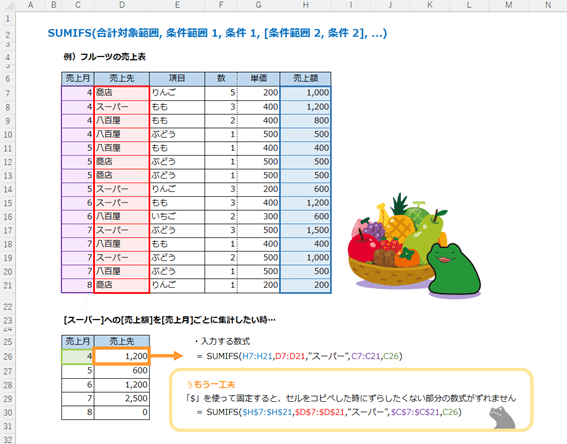The width and height of the screenshot is (567, 444).
Task: Click the orange arrow pointing to the formula
Action: [167, 356]
